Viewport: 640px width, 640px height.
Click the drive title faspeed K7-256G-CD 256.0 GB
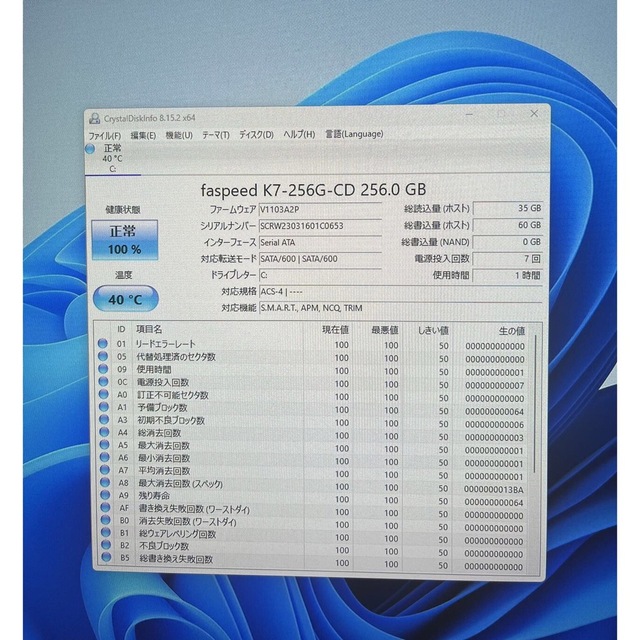click(x=313, y=190)
